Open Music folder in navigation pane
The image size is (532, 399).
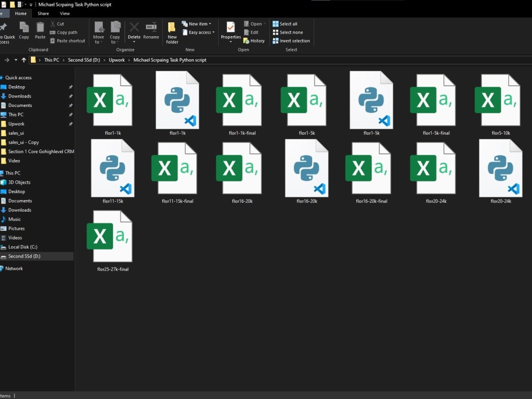[x=14, y=219]
